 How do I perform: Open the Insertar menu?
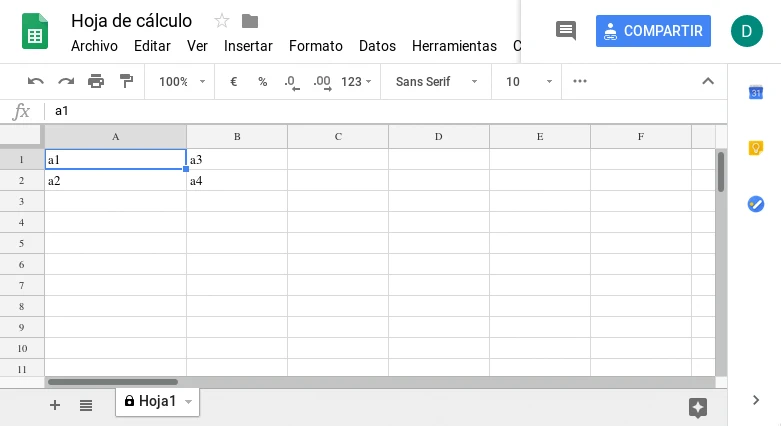pos(248,46)
